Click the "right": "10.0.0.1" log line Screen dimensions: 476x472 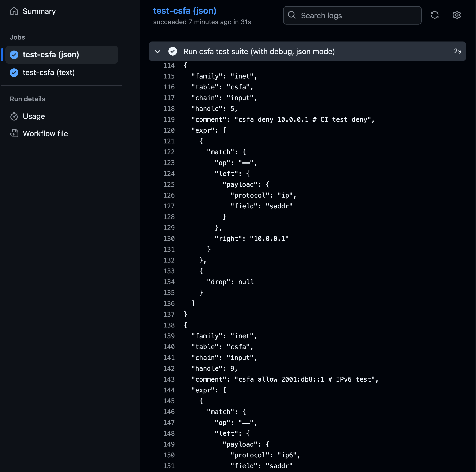(x=252, y=239)
